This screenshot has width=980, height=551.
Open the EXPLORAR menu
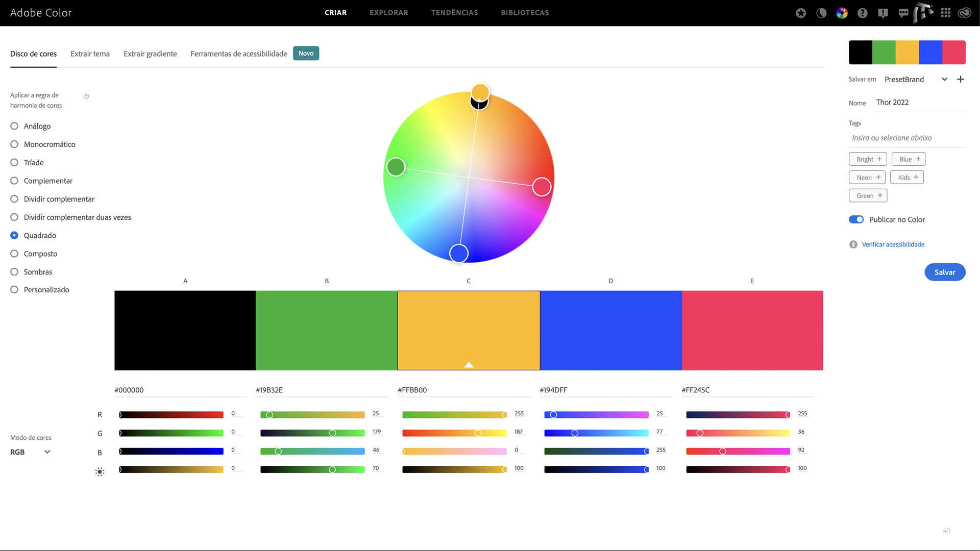pos(388,13)
